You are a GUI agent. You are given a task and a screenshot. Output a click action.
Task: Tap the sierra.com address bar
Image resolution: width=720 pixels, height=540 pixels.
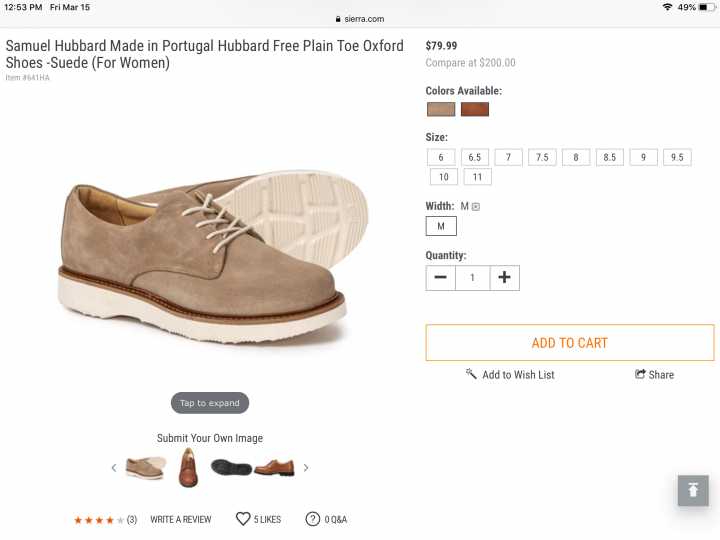(x=360, y=19)
